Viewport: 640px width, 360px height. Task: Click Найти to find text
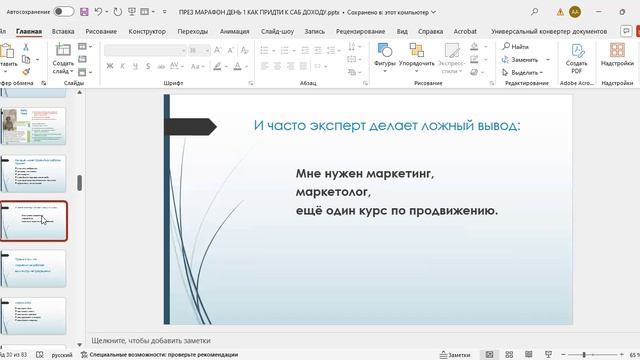tap(516, 47)
